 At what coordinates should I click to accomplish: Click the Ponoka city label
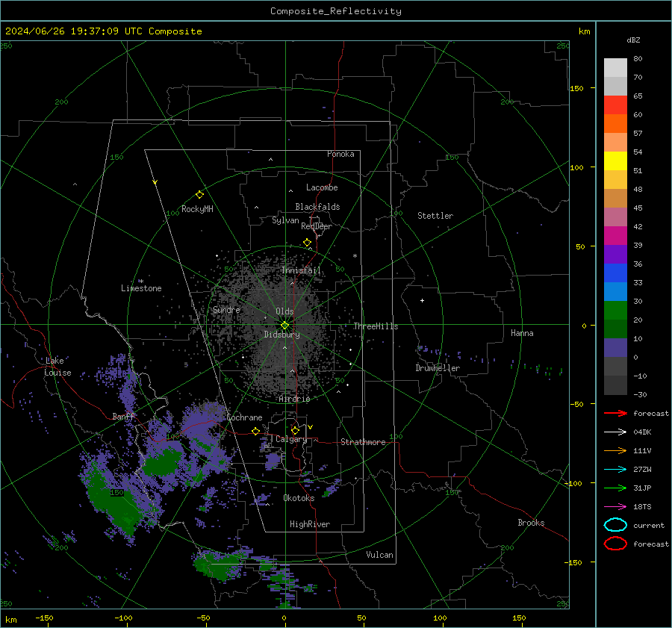pos(340,154)
